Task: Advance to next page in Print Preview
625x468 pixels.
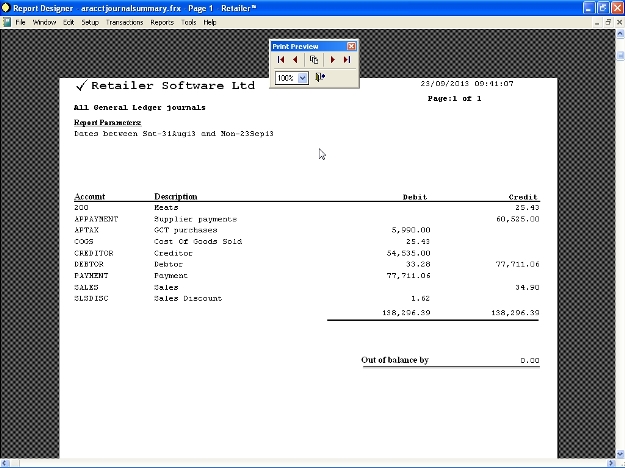Action: (x=332, y=60)
